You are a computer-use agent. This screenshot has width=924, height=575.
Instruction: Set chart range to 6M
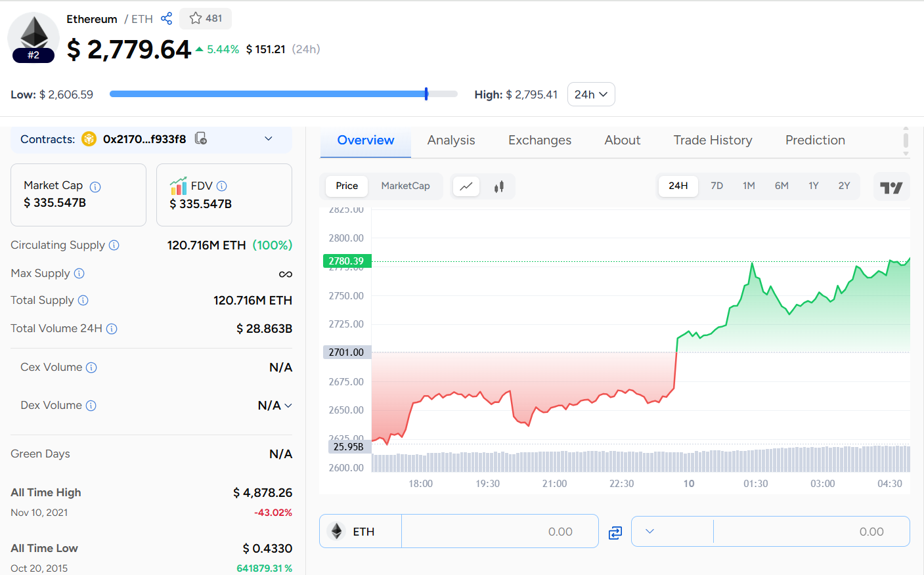pyautogui.click(x=781, y=186)
